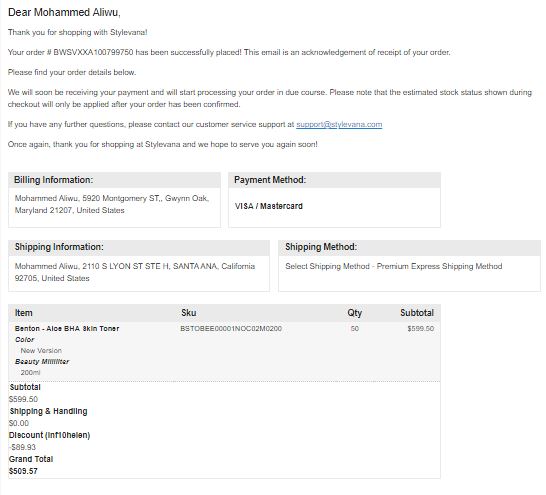Click the Item column header
The image size is (546, 495).
(x=24, y=313)
